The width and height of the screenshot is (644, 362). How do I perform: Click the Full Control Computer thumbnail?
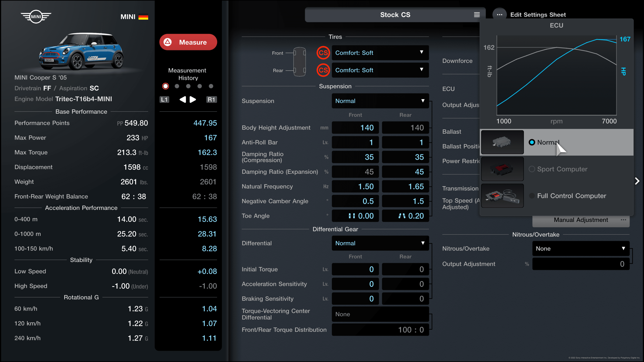coord(502,196)
